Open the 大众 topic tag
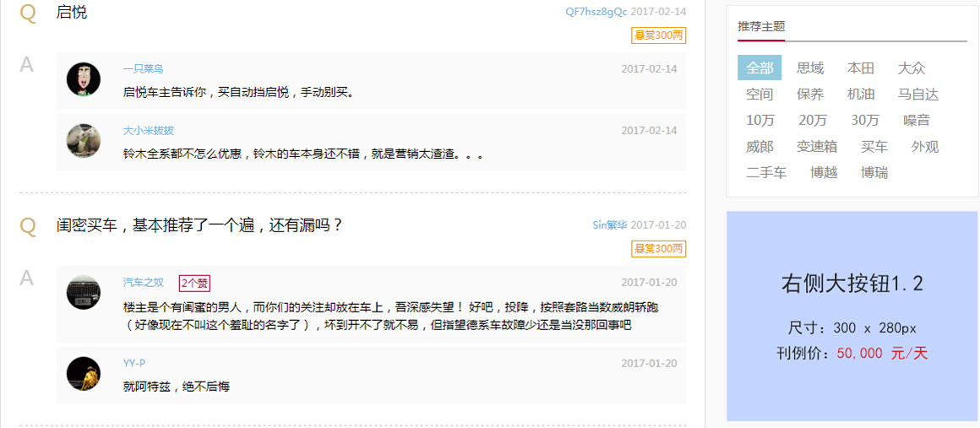 click(912, 68)
